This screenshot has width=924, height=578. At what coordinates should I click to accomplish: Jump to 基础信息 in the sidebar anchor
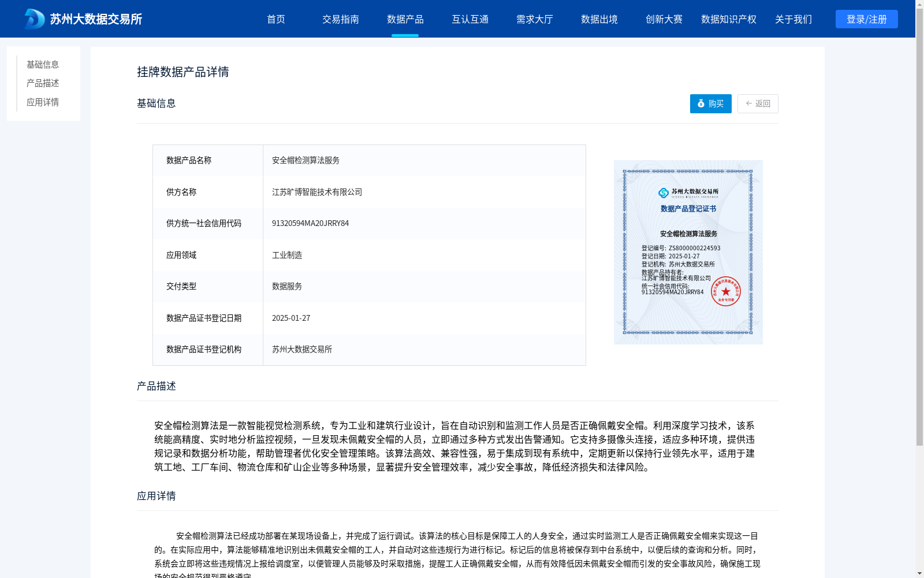43,64
